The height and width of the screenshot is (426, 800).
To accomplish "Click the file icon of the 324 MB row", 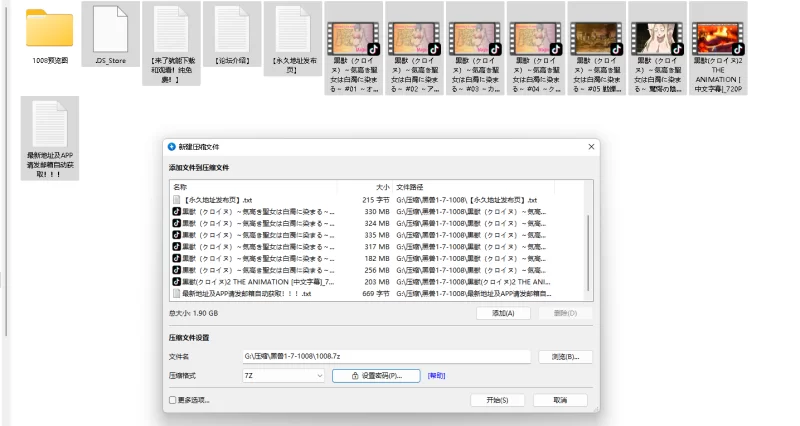I will coord(177,223).
